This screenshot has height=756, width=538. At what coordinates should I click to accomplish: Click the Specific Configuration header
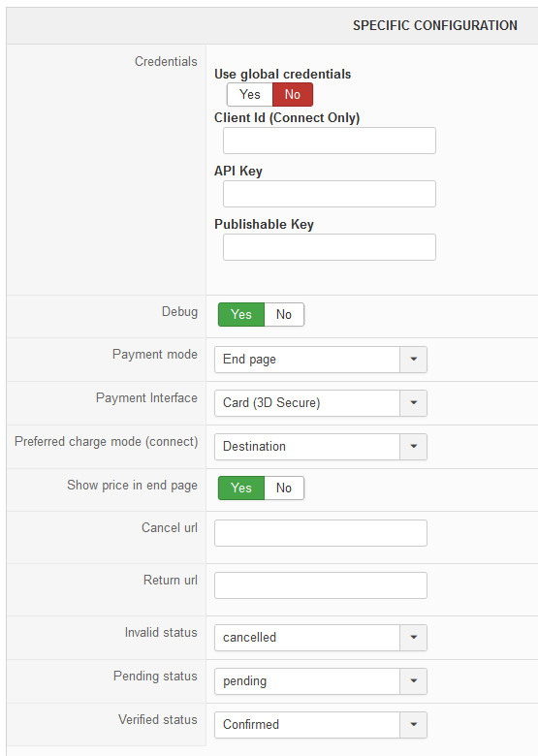[435, 25]
